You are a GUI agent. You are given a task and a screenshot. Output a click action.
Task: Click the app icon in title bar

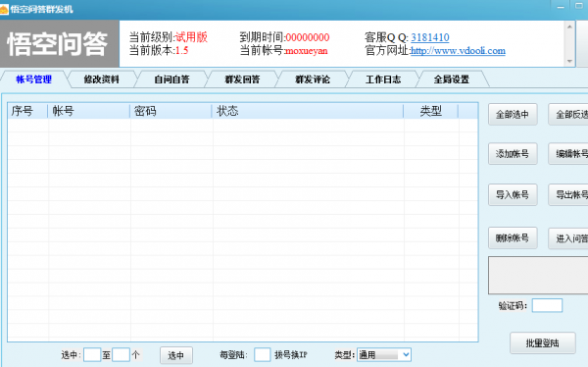(x=4, y=9)
